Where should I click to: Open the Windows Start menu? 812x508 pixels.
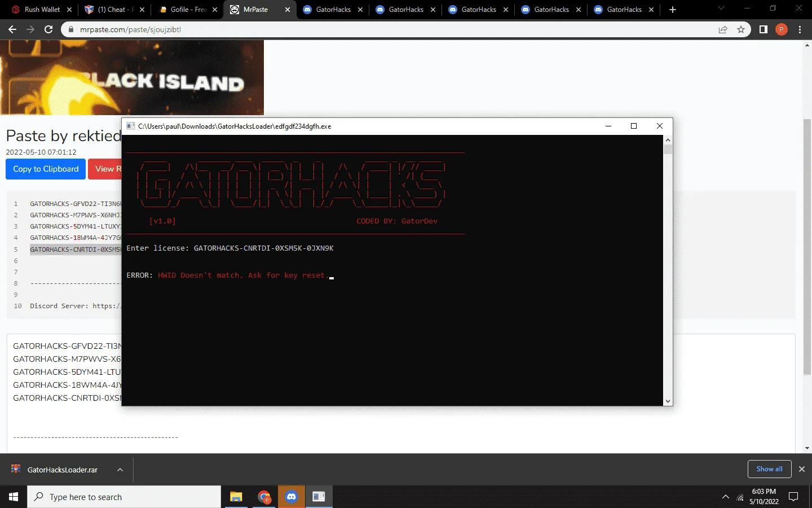tap(14, 497)
